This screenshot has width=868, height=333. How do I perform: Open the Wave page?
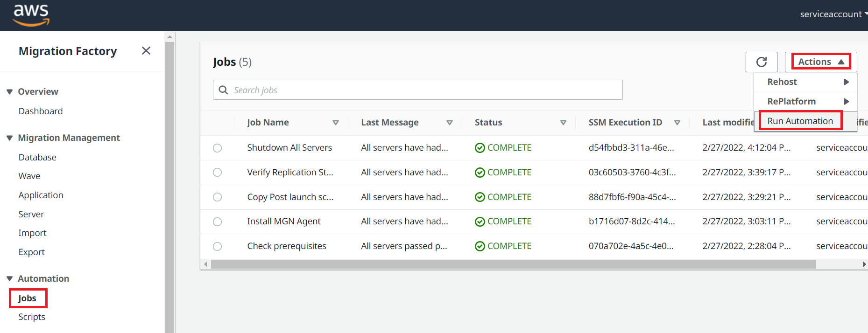29,176
